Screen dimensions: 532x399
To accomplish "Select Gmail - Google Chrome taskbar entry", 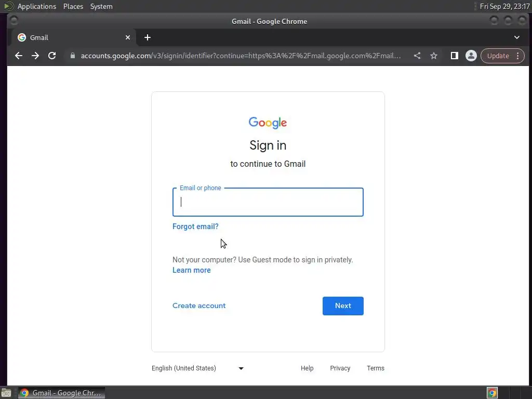I will (61, 393).
